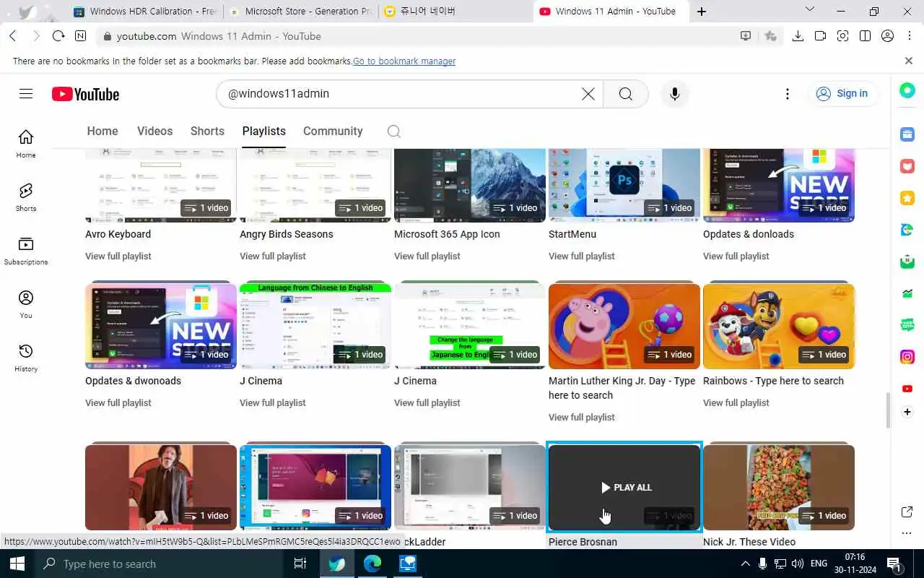Open browser three-dot menu in toolbar

[910, 36]
